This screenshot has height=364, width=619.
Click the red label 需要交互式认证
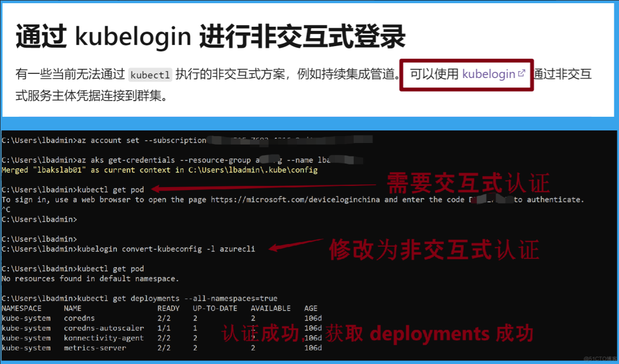[x=468, y=183]
